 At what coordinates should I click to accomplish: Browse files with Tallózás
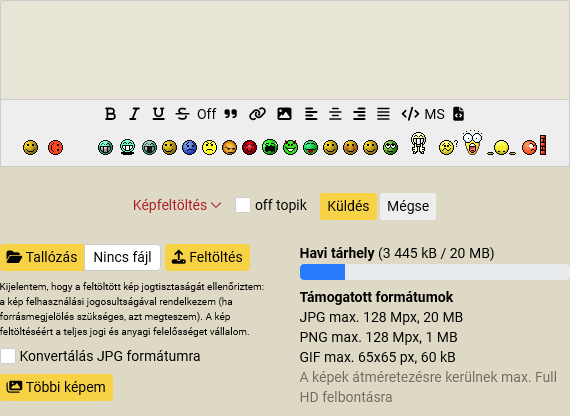(x=42, y=257)
